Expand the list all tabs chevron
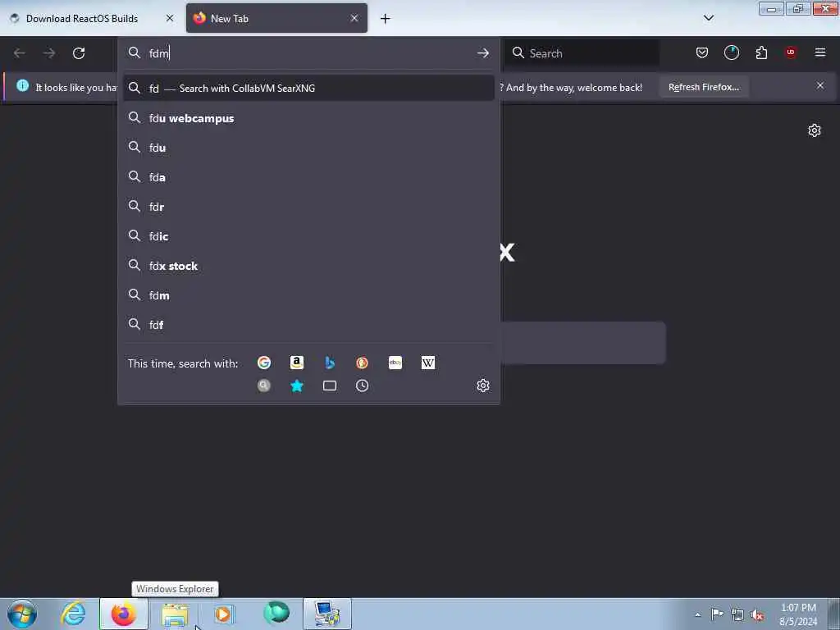This screenshot has width=840, height=630. click(x=708, y=18)
